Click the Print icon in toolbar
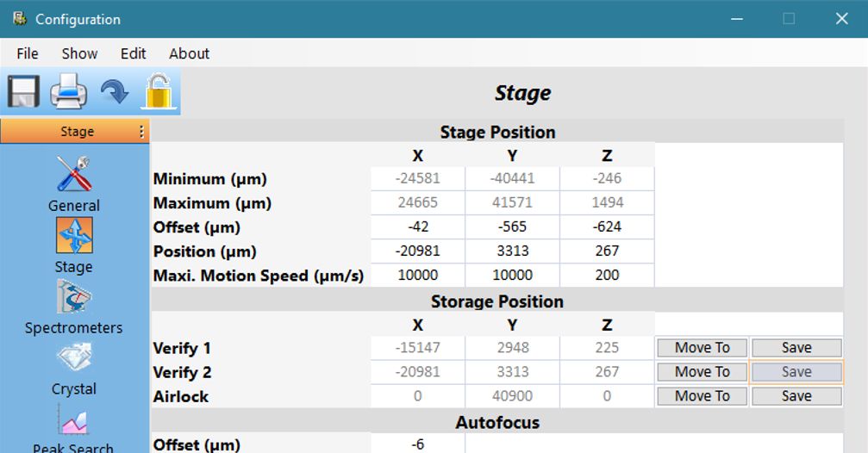 coord(68,91)
